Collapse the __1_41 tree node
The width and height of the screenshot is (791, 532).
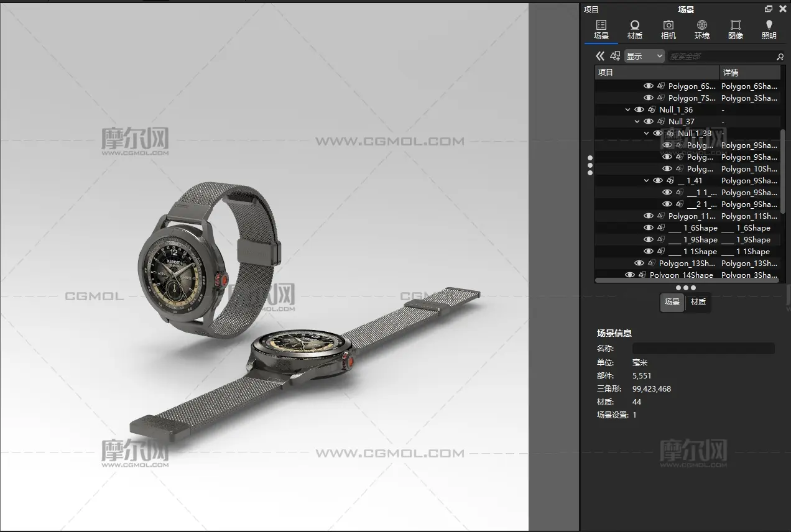[647, 181]
